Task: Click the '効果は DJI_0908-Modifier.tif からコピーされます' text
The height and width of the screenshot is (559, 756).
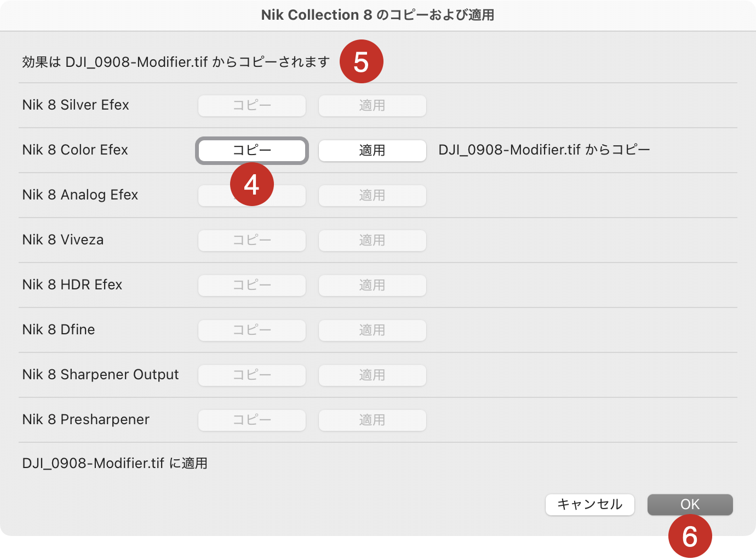Action: (x=176, y=62)
